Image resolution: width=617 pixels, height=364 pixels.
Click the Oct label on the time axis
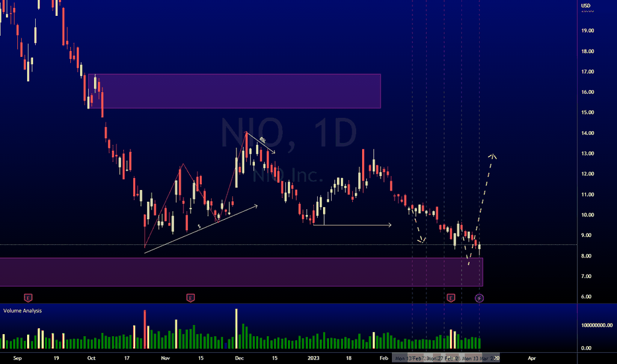[x=91, y=358]
